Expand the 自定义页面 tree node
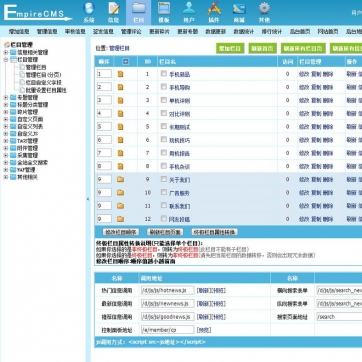362x362 pixels. (x=6, y=119)
